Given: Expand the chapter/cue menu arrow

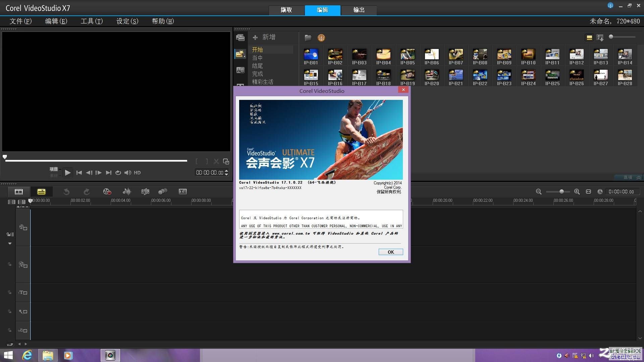Looking at the screenshot, I should (27, 207).
